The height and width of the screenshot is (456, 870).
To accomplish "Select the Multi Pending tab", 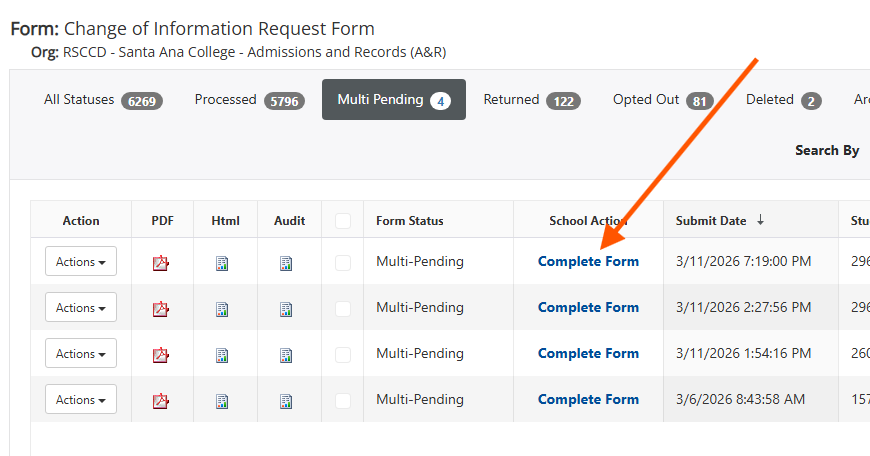I will coord(394,100).
